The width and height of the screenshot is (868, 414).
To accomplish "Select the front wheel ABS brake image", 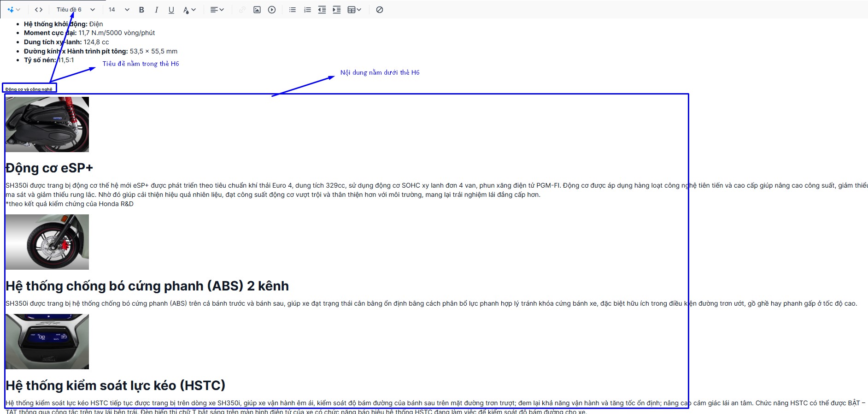I will (x=47, y=242).
